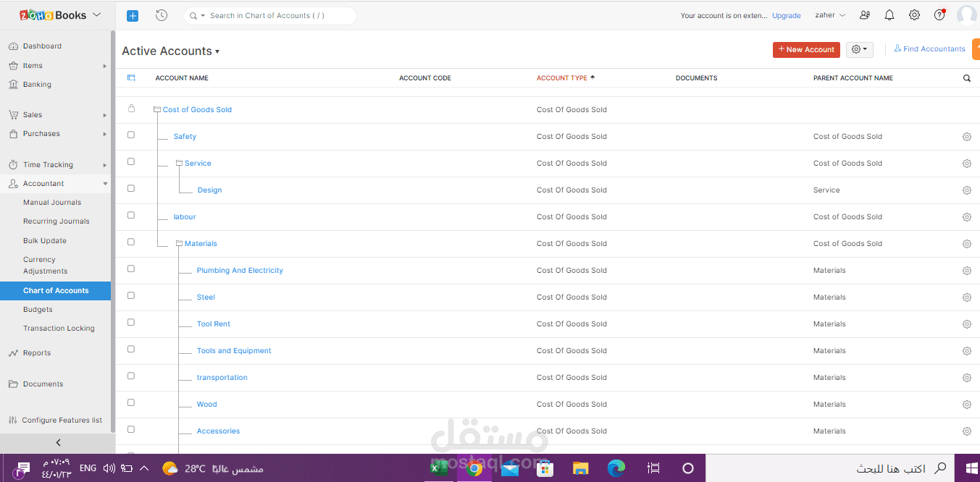Open the notifications bell icon
The height and width of the screenshot is (482, 980).
click(889, 15)
